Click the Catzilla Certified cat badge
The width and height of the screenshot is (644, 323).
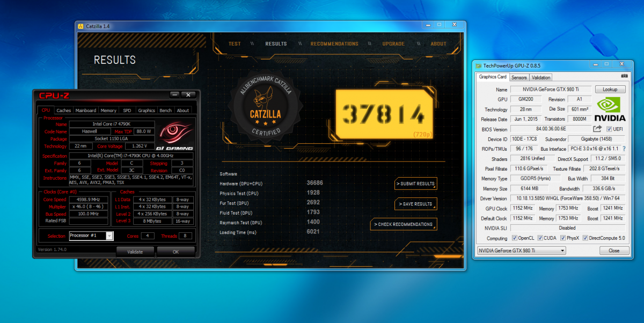click(265, 107)
